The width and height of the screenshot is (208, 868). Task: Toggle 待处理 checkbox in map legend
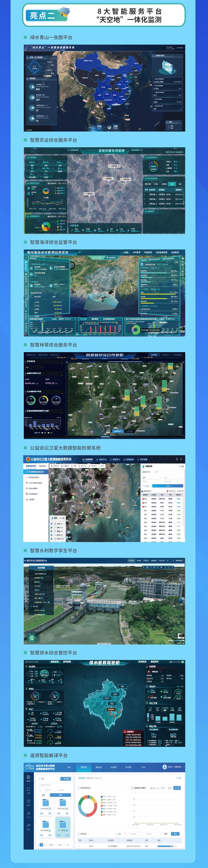pos(51,535)
